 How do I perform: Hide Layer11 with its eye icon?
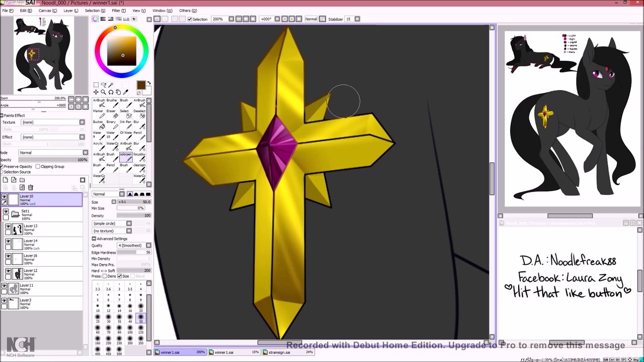(4, 286)
